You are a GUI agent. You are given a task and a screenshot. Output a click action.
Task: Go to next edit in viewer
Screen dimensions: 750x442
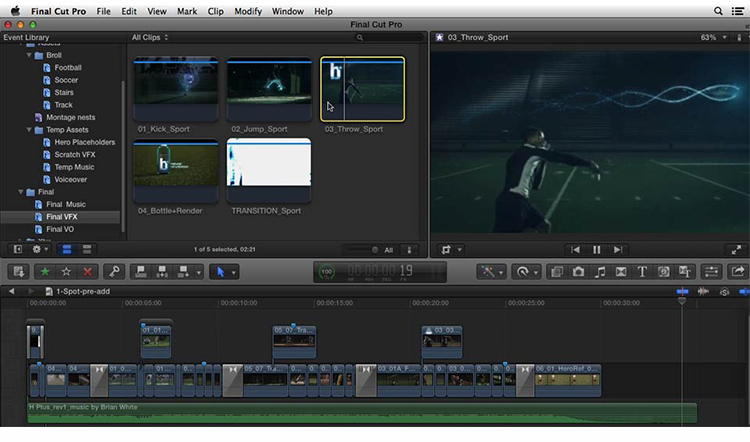[x=618, y=250]
